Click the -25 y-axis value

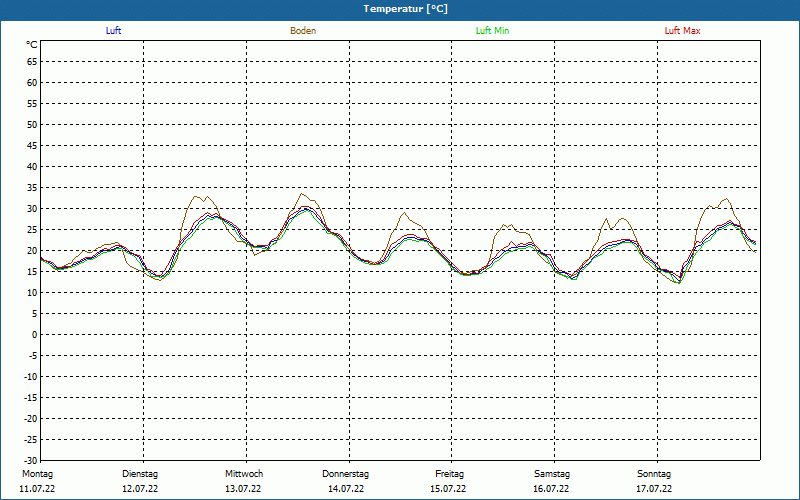point(31,440)
